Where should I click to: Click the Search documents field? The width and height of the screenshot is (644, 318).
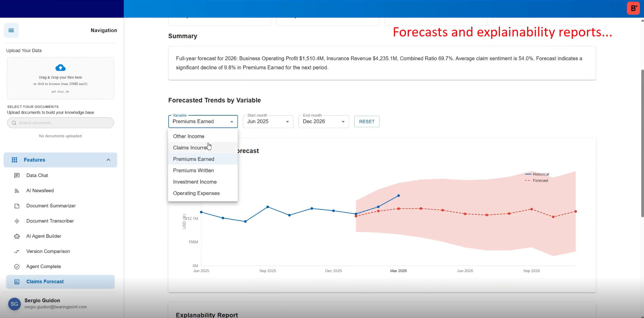[x=61, y=123]
